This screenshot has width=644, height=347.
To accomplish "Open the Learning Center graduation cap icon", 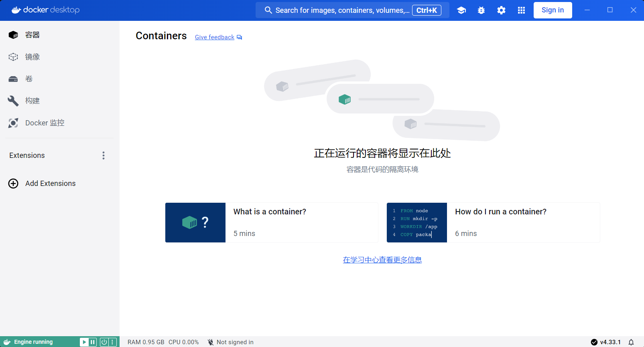I will 461,10.
